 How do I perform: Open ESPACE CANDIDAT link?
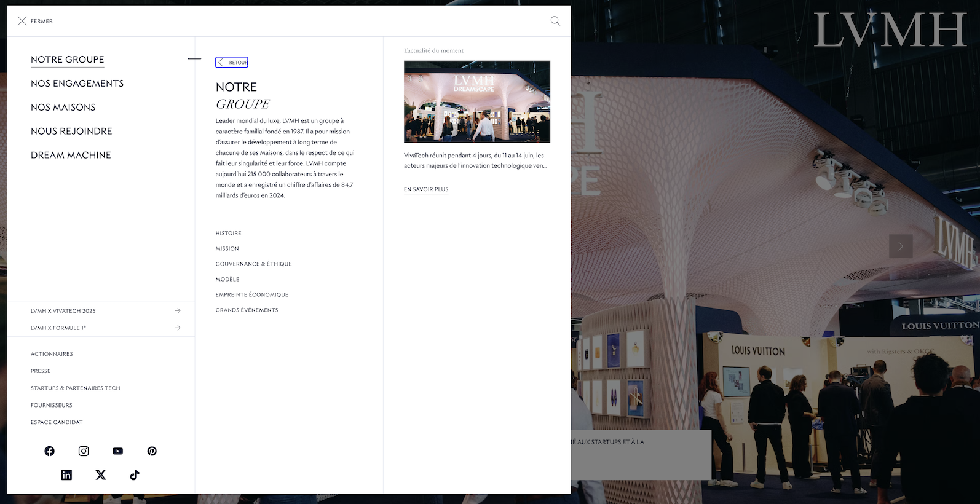coord(57,423)
